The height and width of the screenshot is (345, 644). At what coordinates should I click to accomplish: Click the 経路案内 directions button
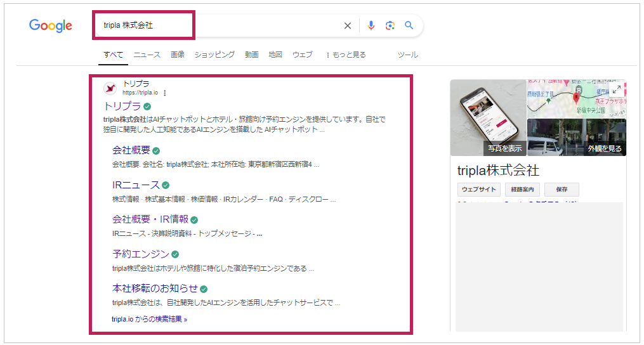[x=522, y=190]
